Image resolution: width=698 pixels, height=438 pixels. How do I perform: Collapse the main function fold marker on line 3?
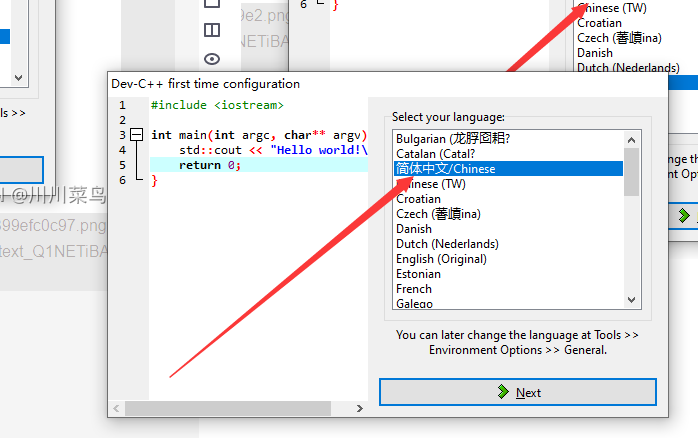pyautogui.click(x=137, y=134)
